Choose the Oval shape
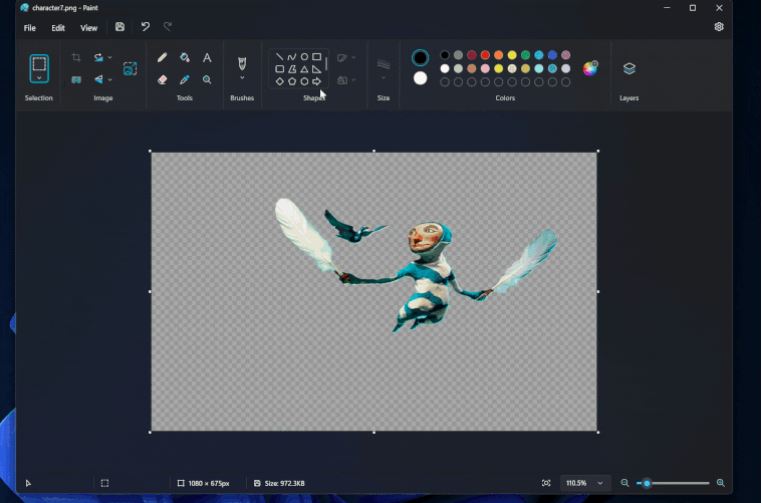The image size is (762, 503). [x=304, y=57]
